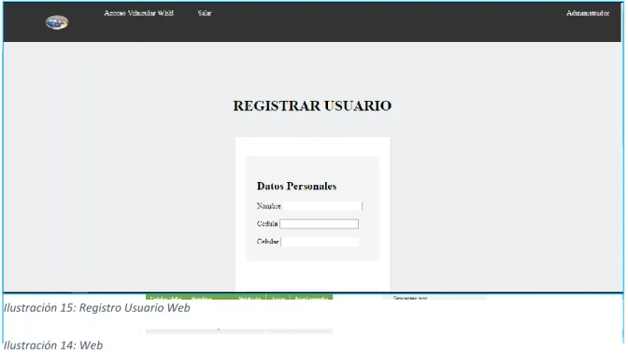Select the Salir navigation link
Viewport: 628px width, 364px height.
click(x=205, y=13)
